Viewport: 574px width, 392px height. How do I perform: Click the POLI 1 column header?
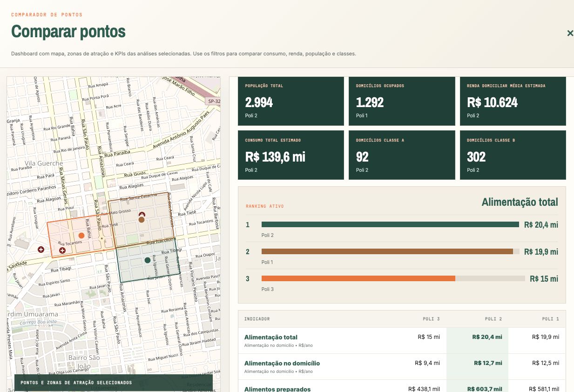(x=550, y=319)
